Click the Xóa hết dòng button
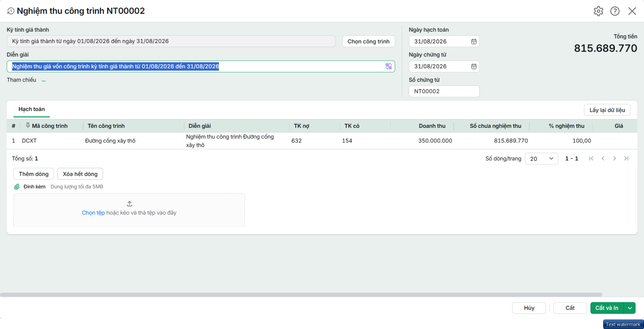The image size is (644, 329). coord(80,174)
